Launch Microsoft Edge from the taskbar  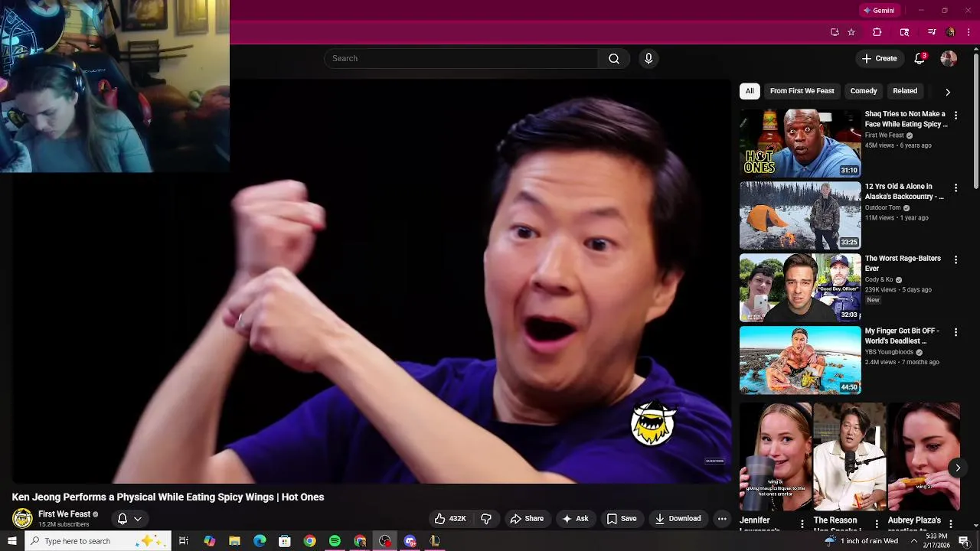click(260, 541)
